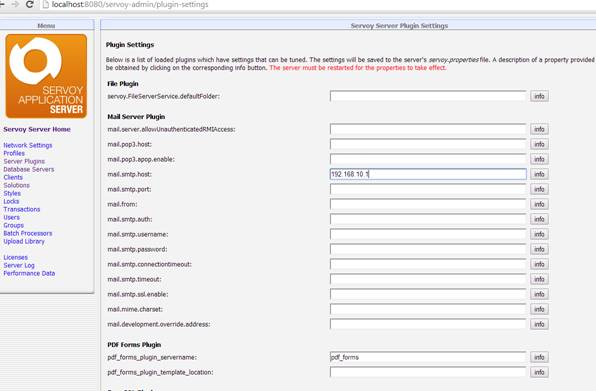Click info button for pdf_forms_plugin_servername
596x391 pixels.
click(539, 357)
